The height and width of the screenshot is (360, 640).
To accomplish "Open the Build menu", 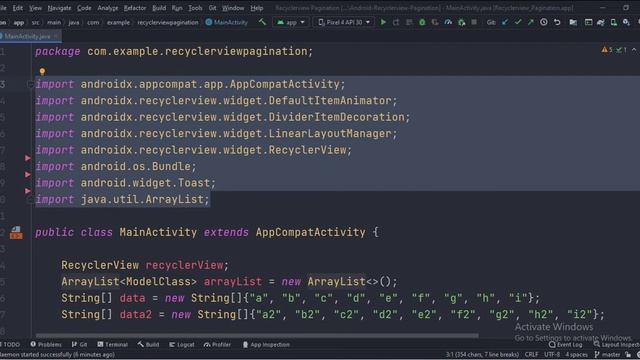I will click(159, 8).
